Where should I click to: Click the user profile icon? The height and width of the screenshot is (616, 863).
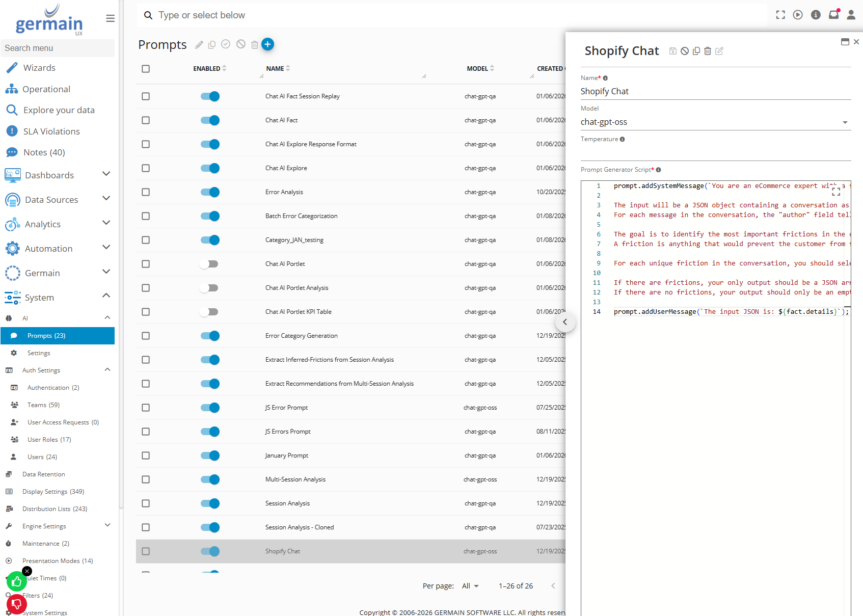click(851, 15)
